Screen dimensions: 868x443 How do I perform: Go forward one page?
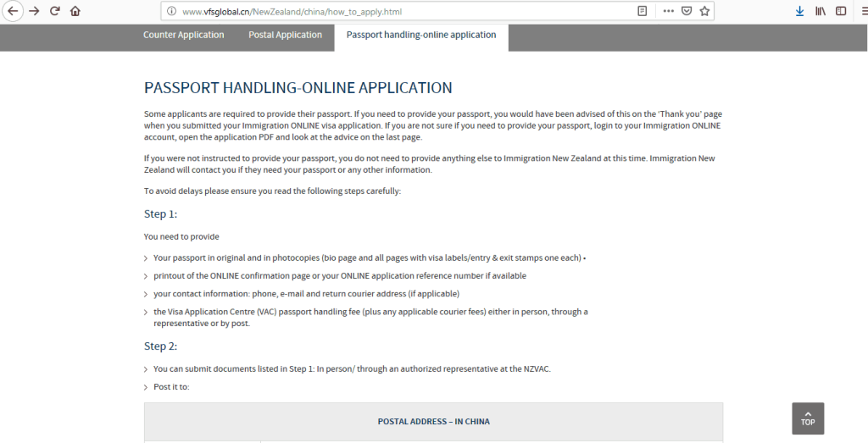pos(34,11)
